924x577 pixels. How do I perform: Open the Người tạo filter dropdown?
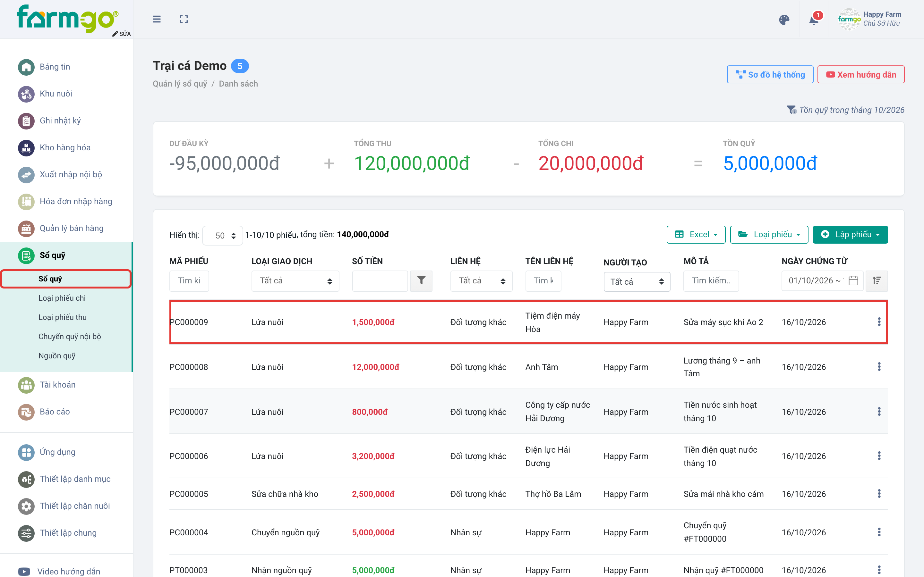coord(637,282)
